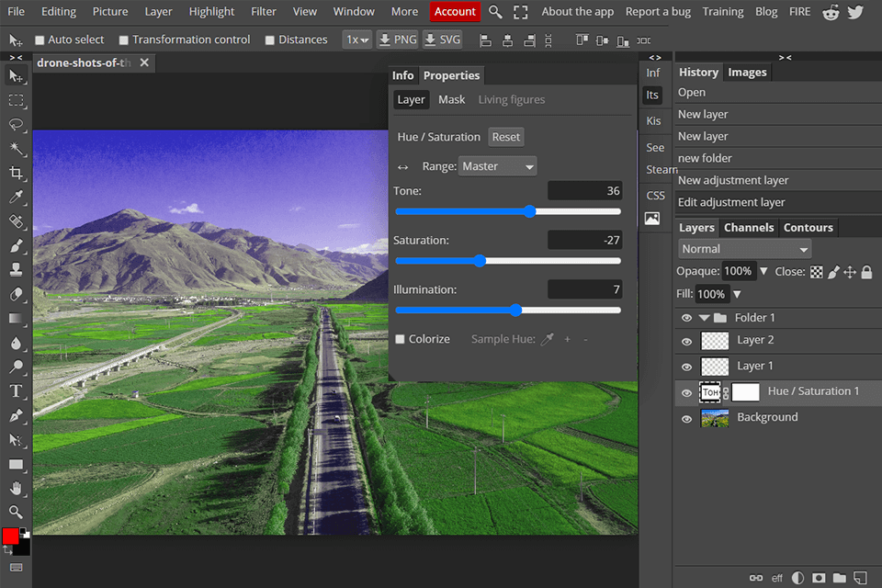The height and width of the screenshot is (588, 882).
Task: Open the About the app link
Action: click(578, 12)
